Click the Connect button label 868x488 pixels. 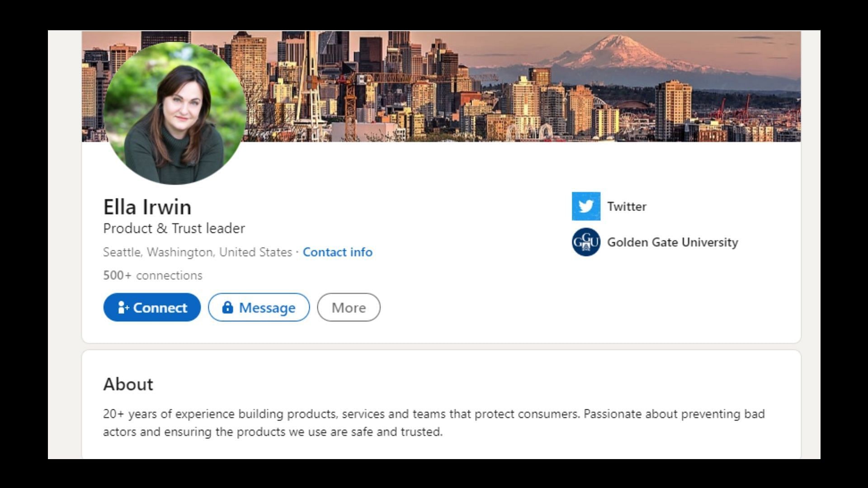[x=160, y=308]
